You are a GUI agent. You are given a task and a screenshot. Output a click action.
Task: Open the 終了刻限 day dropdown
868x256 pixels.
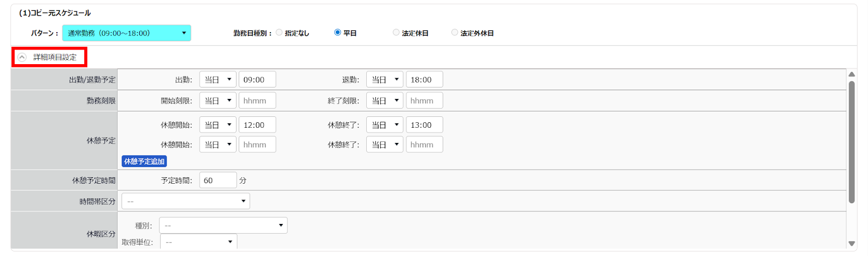coord(385,101)
